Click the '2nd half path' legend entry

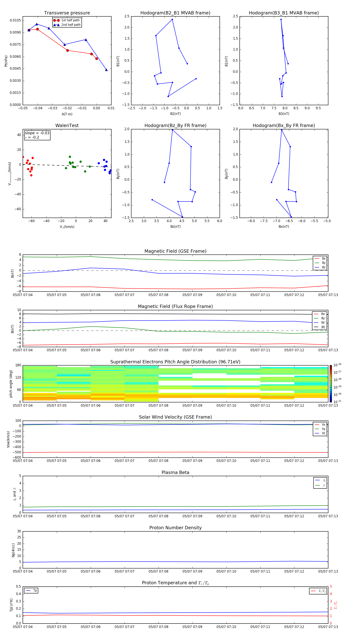pos(67,25)
